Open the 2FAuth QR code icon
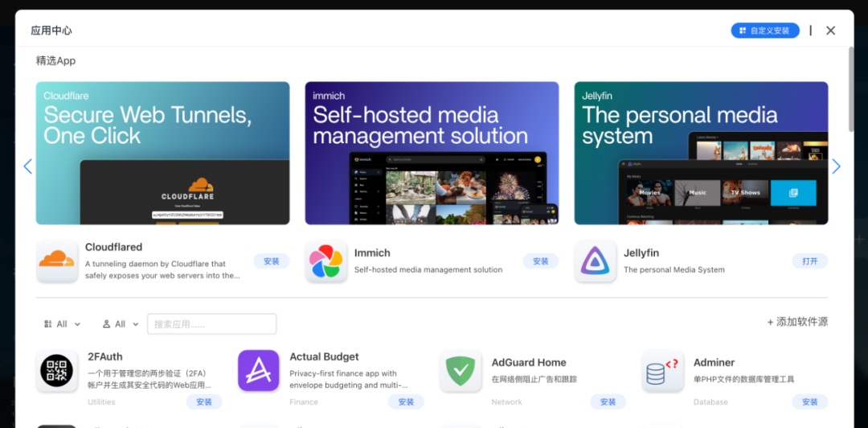Image resolution: width=868 pixels, height=428 pixels. pyautogui.click(x=57, y=370)
